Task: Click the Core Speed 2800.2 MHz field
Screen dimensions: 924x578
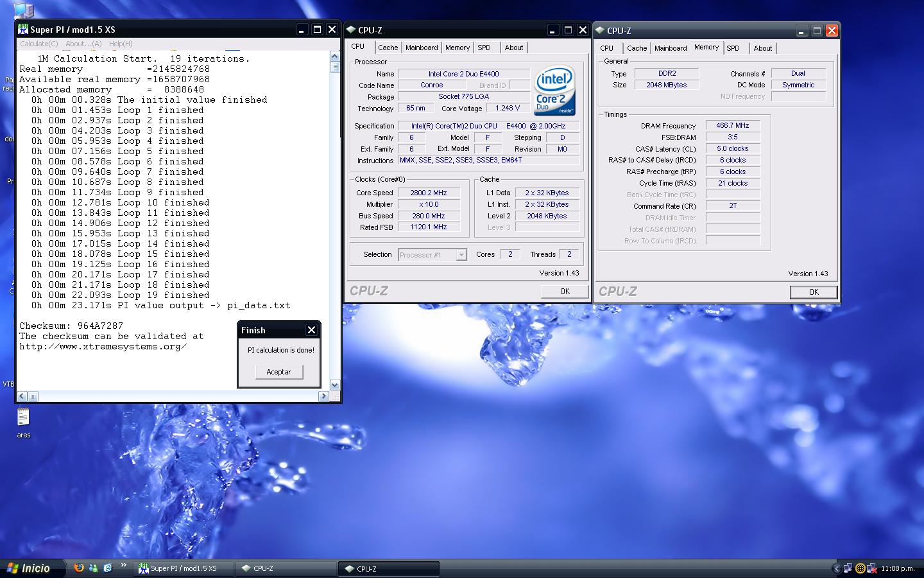Action: [x=429, y=193]
